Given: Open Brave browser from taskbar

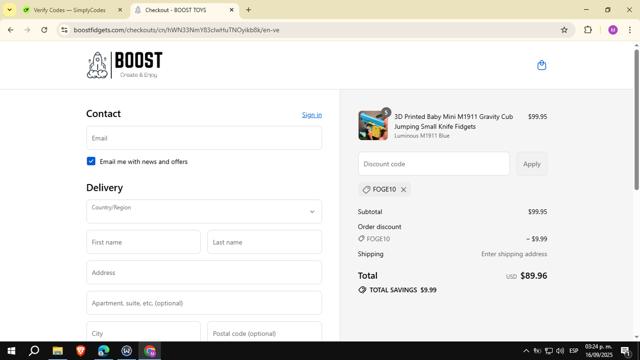Looking at the screenshot, I should 80,351.
